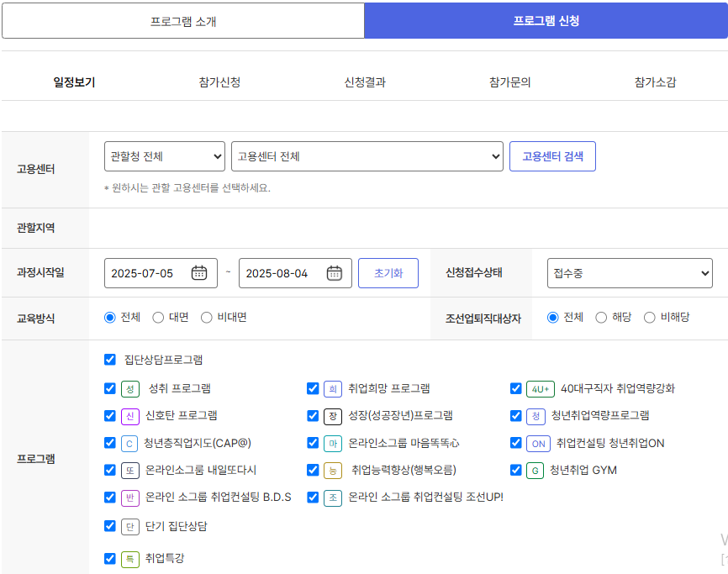
Task: Open the 신청접수상태 접수중 dropdown
Action: click(630, 273)
